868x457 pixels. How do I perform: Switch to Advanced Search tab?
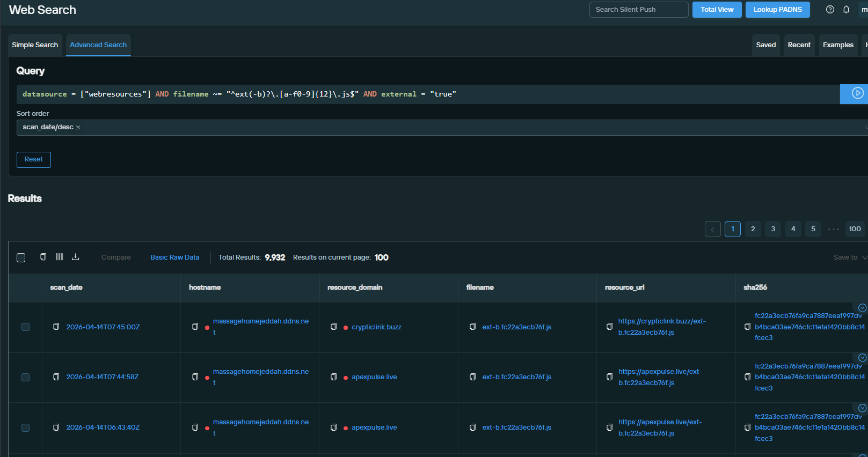pos(98,45)
